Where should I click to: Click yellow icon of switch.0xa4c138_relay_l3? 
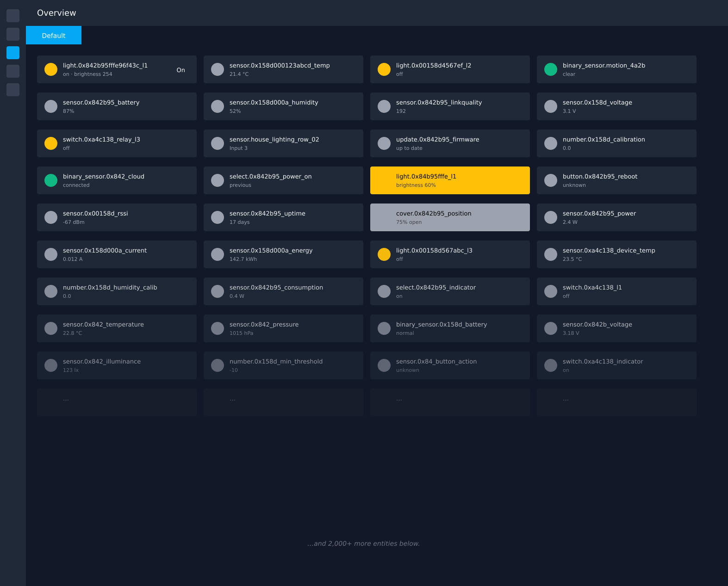(x=51, y=143)
